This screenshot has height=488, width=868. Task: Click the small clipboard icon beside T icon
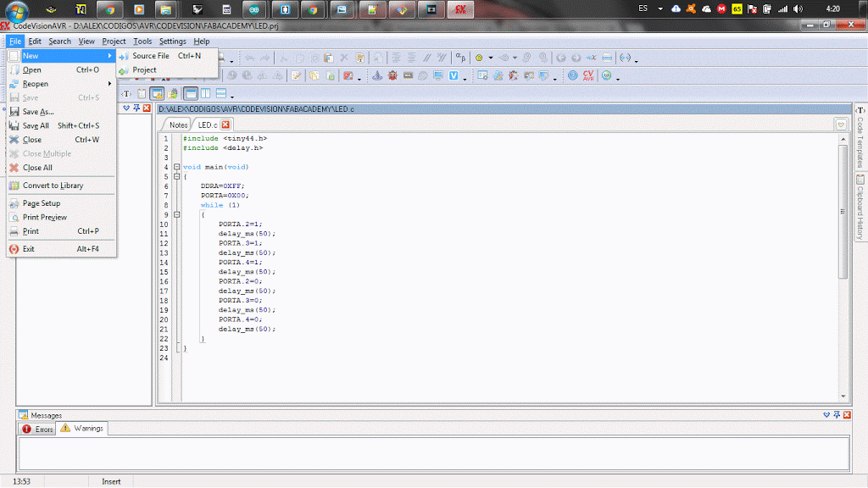tap(142, 93)
